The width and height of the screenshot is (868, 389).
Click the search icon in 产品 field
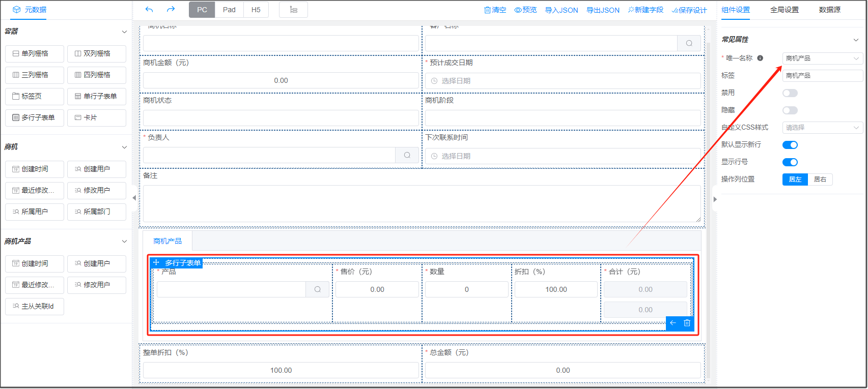318,289
